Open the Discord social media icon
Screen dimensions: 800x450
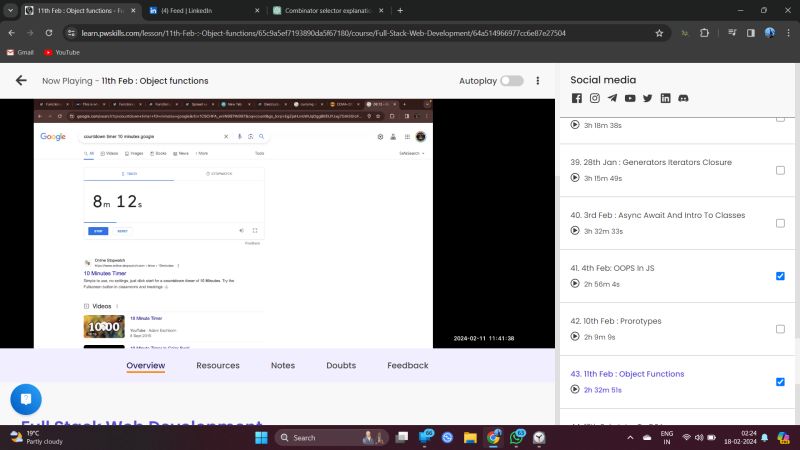(683, 98)
